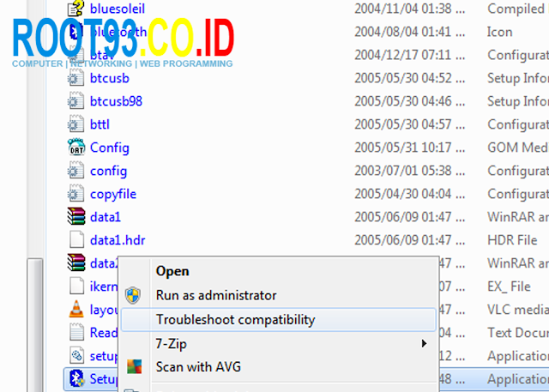Click Setup Information type in btcusb98 row
The image size is (549, 392).
[518, 101]
